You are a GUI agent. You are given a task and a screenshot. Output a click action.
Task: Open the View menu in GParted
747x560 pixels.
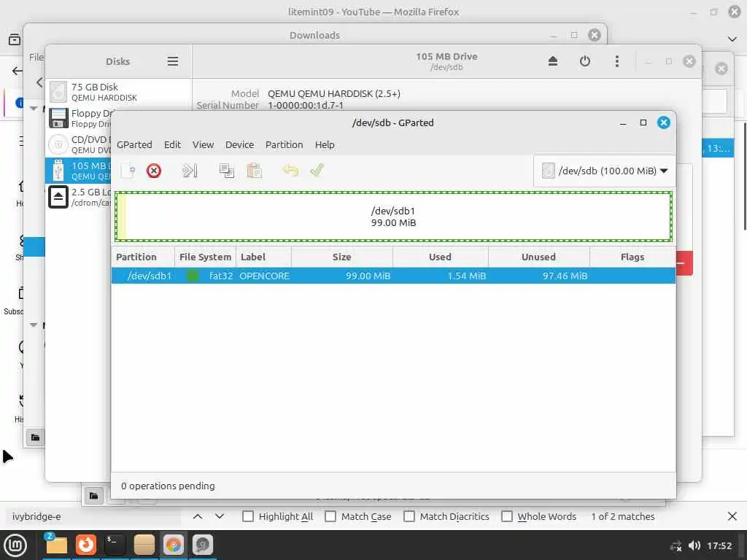[203, 144]
